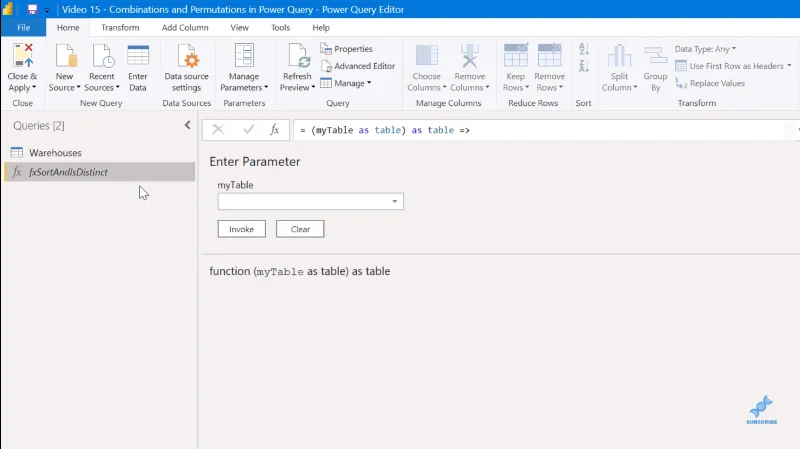Expand Recent Sources dropdown arrow
Image resolution: width=800 pixels, height=449 pixels.
pos(117,87)
